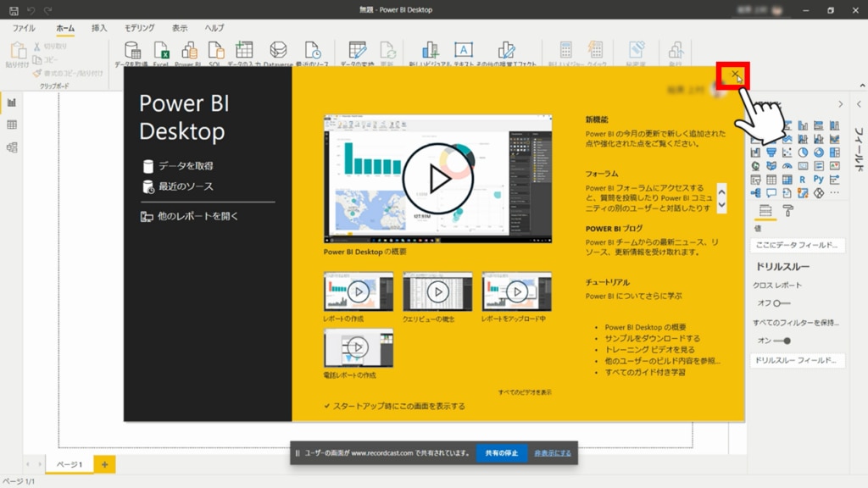
Task: Open Watch training videos link
Action: (649, 350)
